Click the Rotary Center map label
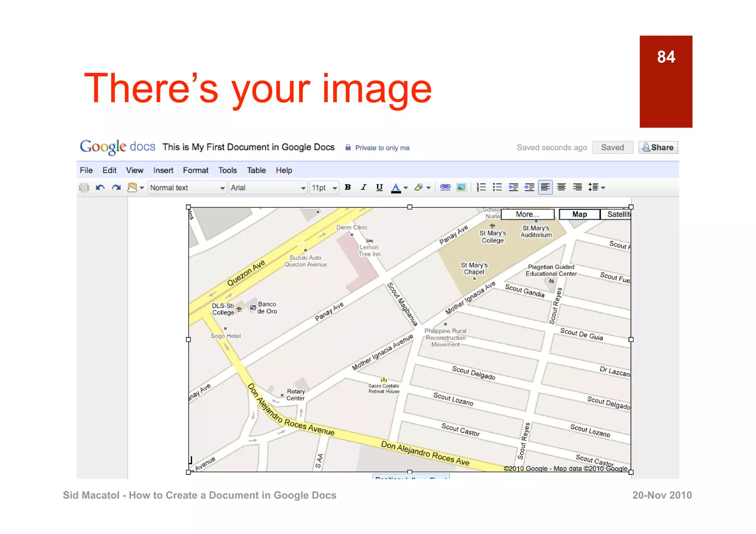The image size is (756, 534). tap(296, 395)
